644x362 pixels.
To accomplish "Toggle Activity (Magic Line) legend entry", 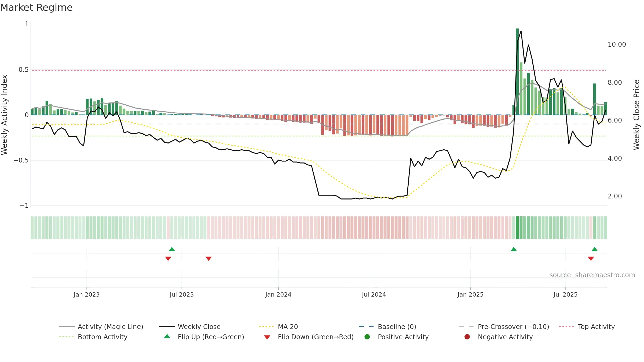I will tap(101, 327).
